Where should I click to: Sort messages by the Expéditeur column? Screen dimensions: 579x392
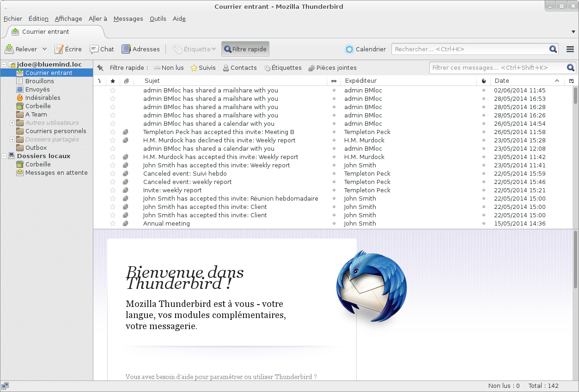click(408, 81)
